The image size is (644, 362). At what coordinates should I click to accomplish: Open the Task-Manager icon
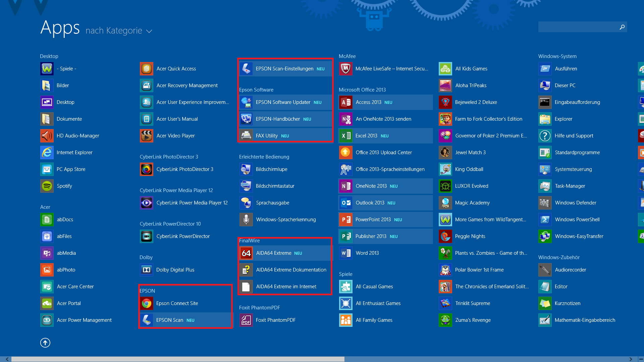[545, 186]
